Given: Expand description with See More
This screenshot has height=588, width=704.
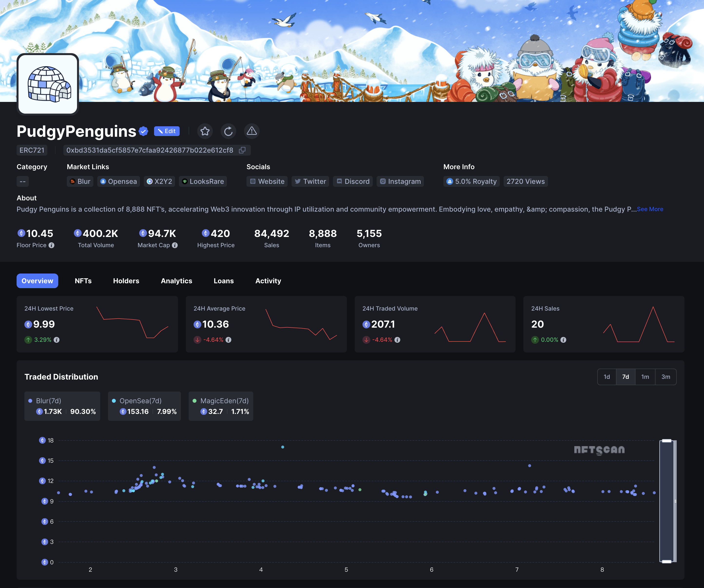Looking at the screenshot, I should [x=650, y=209].
